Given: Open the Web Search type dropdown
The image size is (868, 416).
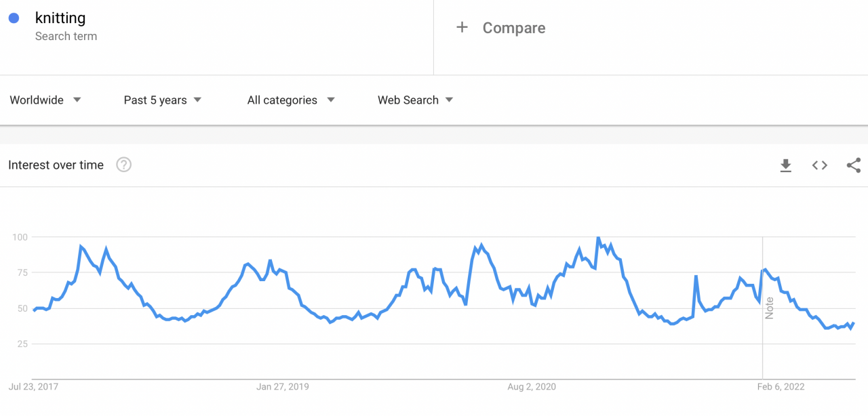Looking at the screenshot, I should coord(414,100).
